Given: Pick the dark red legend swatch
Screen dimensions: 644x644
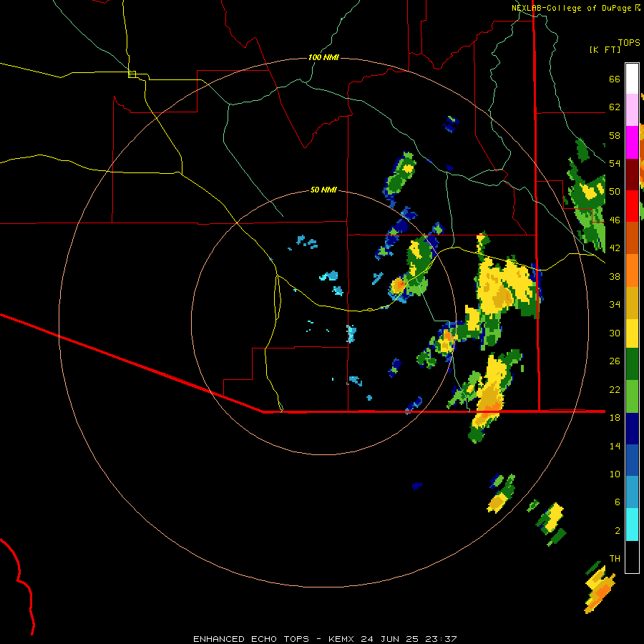Looking at the screenshot, I should pyautogui.click(x=632, y=175).
